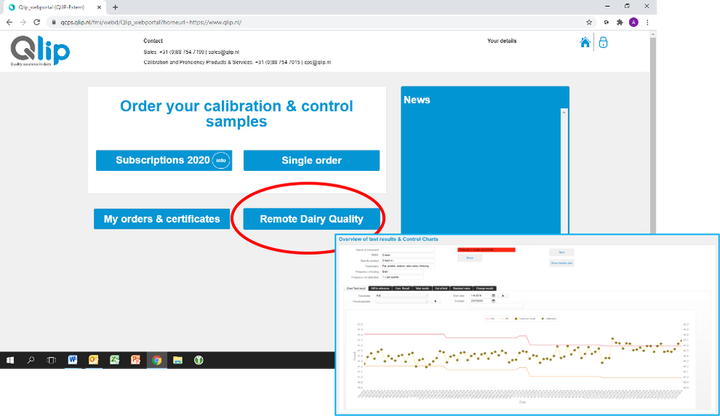Switch to the Tabel results tab
The image size is (720, 416).
(422, 288)
